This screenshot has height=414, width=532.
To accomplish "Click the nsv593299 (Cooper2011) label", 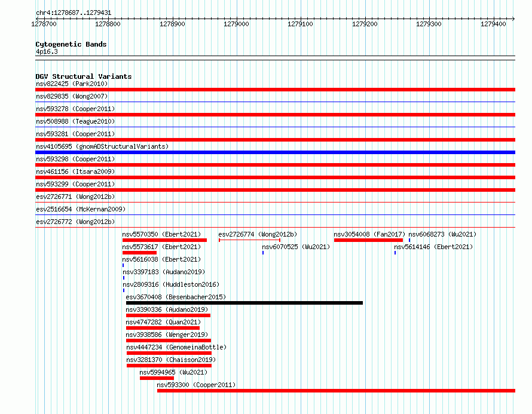I will tap(75, 184).
